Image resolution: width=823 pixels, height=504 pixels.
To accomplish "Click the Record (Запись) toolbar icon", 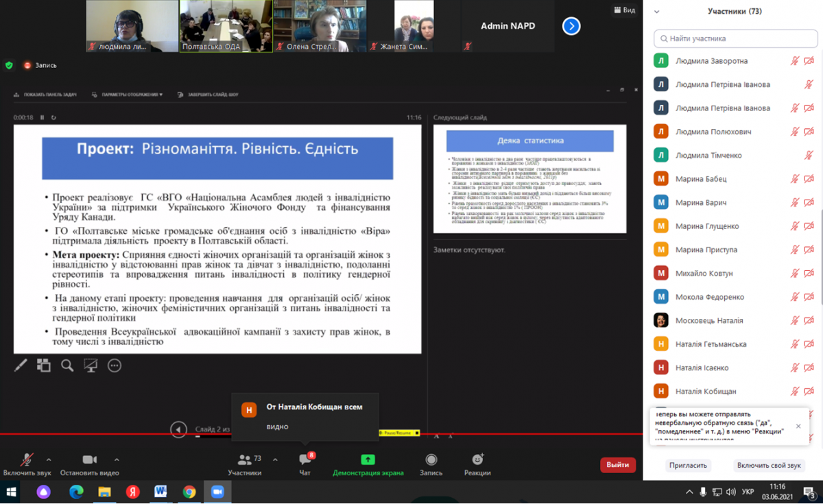I will point(431,460).
